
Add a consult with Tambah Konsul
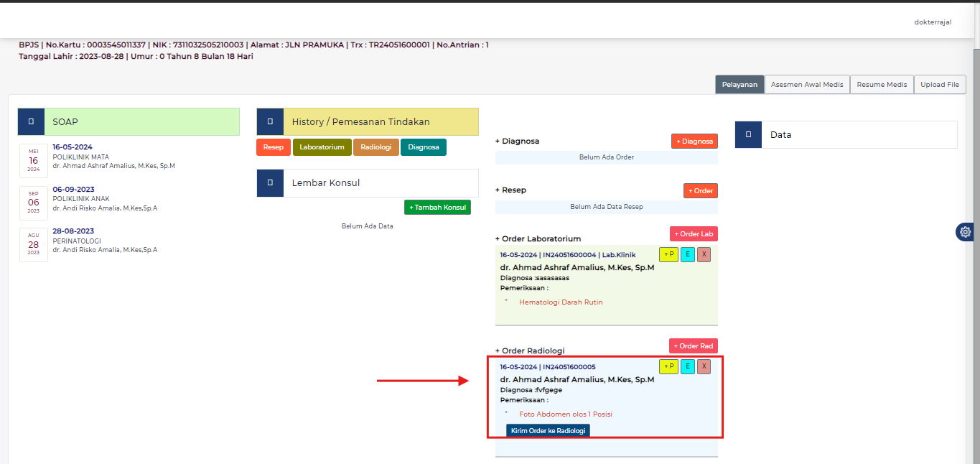click(x=437, y=208)
